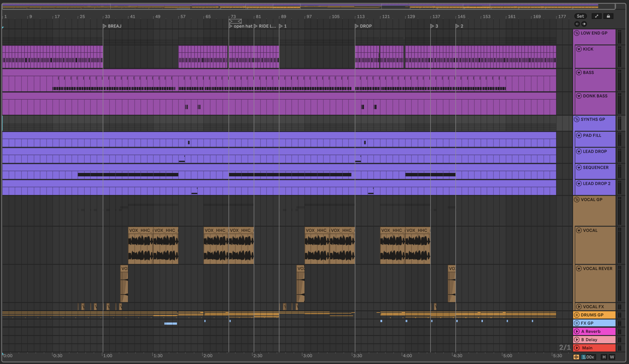This screenshot has height=364, width=629.
Task: Click the Set locator button
Action: click(580, 16)
